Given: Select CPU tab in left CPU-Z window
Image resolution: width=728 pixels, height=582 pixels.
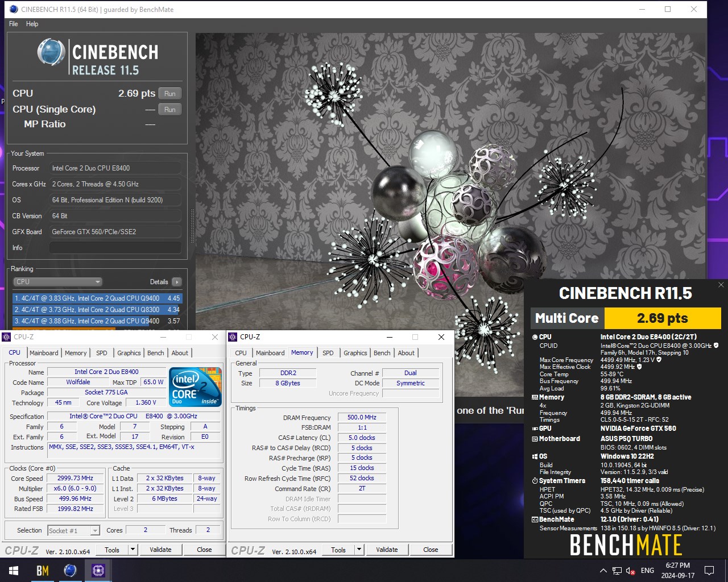Looking at the screenshot, I should click(15, 352).
